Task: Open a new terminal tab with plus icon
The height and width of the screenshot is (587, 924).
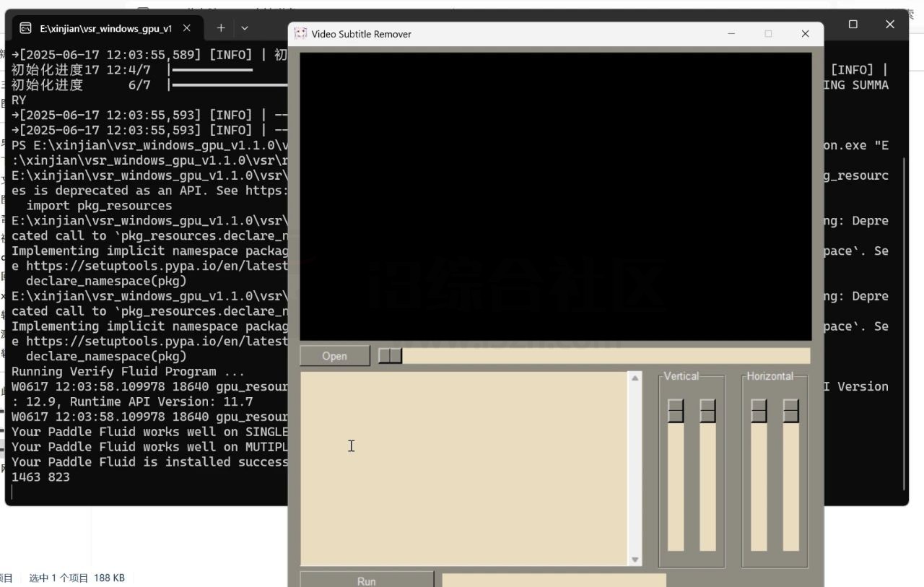Action: 221,28
